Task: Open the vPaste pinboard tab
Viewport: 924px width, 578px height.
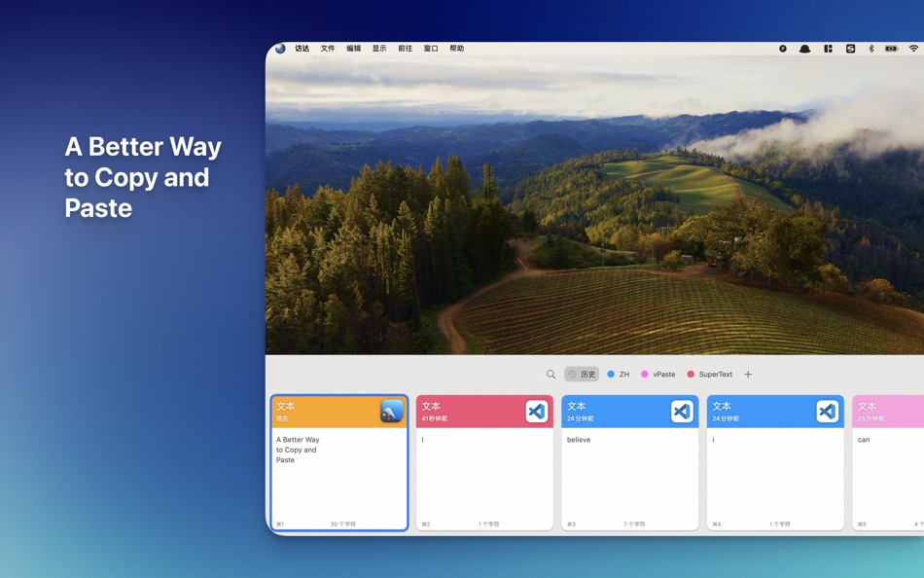Action: [658, 374]
